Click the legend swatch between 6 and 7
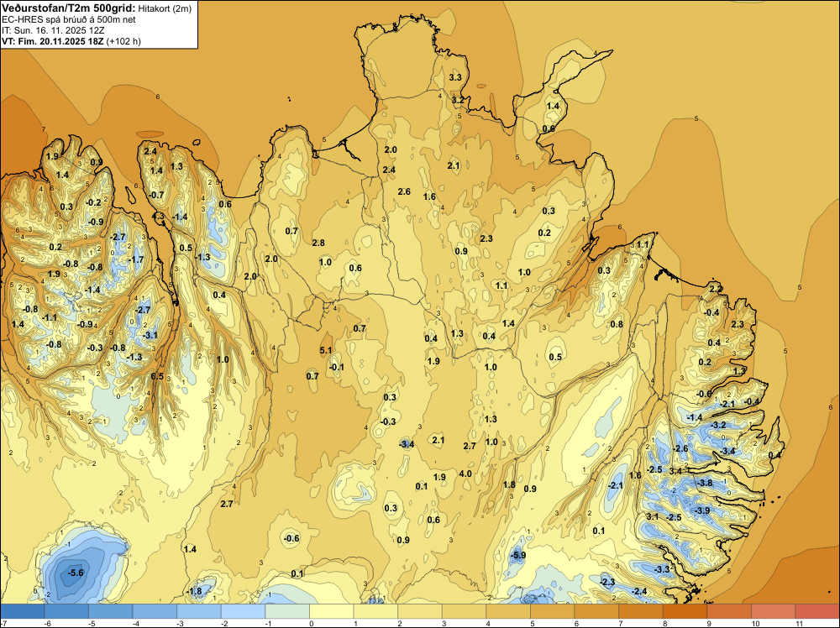Viewport: 840px width, 628px height. pos(596,611)
